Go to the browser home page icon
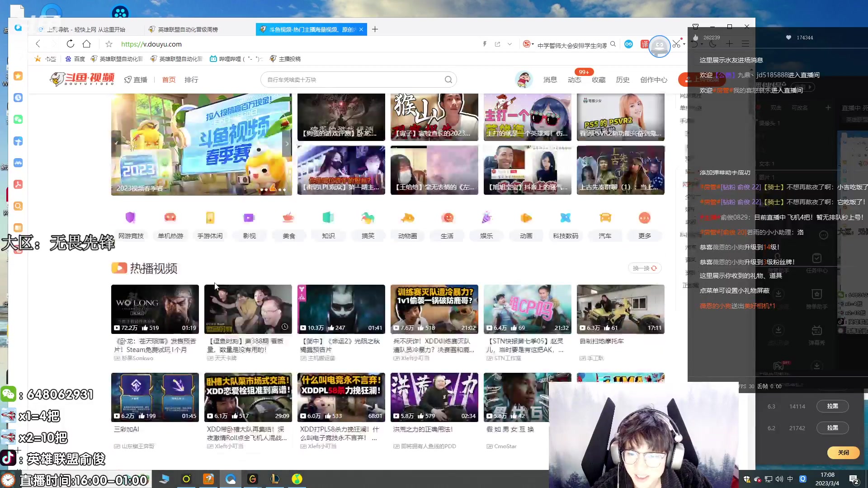Image resolution: width=868 pixels, height=488 pixels. point(87,44)
